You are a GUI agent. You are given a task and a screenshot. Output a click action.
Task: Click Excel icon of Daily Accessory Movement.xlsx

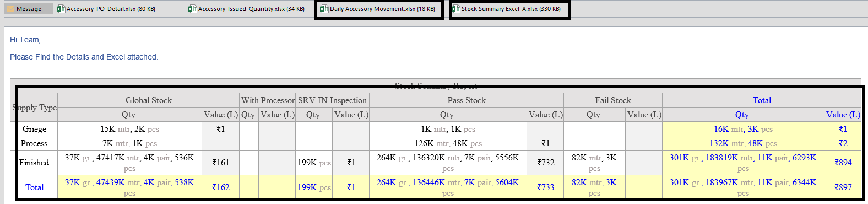pos(324,9)
